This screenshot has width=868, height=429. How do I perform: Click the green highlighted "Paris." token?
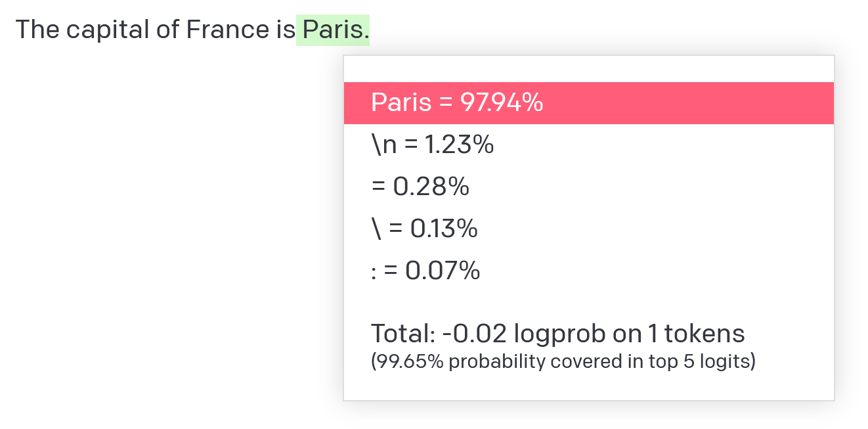point(333,30)
